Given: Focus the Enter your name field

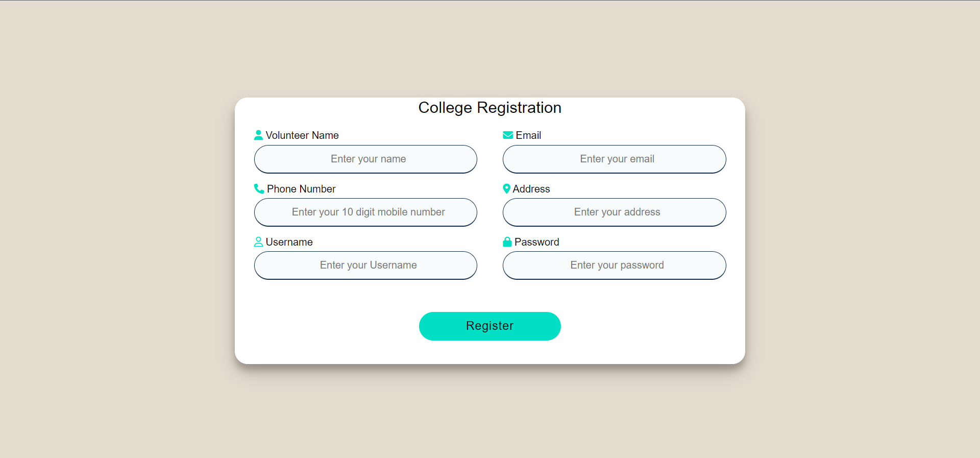Looking at the screenshot, I should pyautogui.click(x=365, y=159).
